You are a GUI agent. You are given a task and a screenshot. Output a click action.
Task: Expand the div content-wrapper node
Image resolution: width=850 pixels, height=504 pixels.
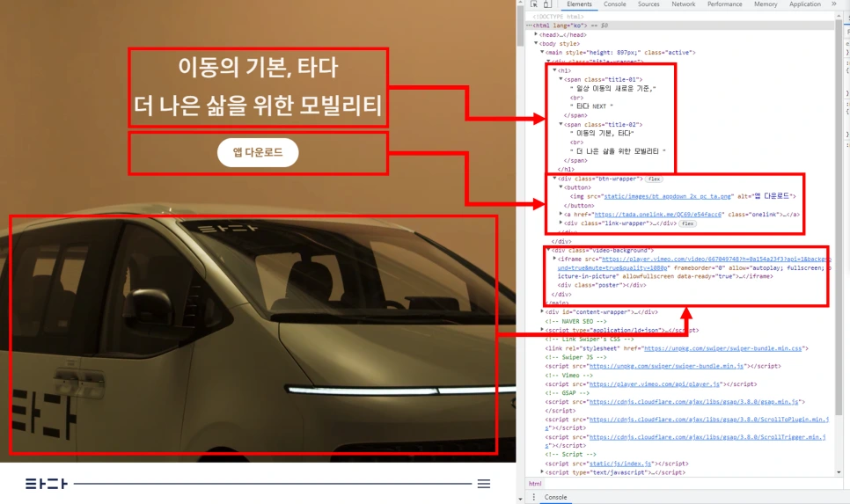pos(541,311)
